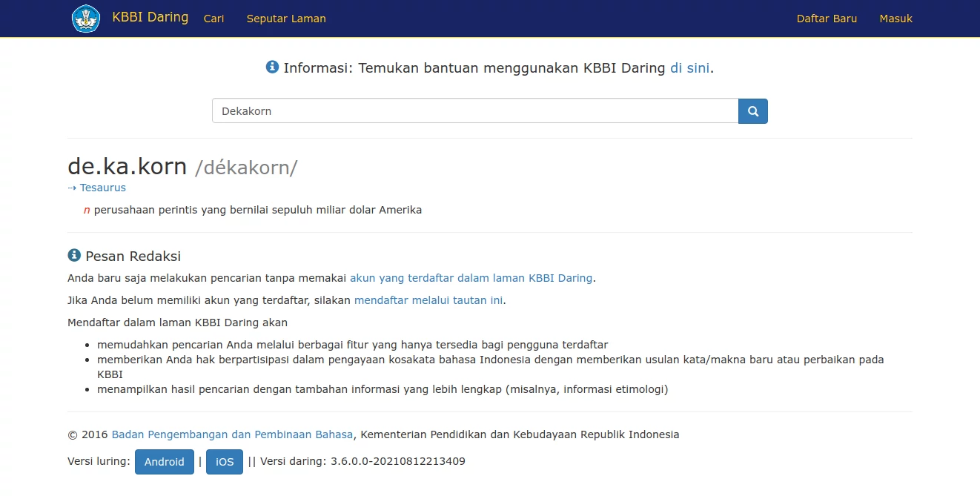Open the Cari menu item
Screen dimensions: 980x496
214,19
